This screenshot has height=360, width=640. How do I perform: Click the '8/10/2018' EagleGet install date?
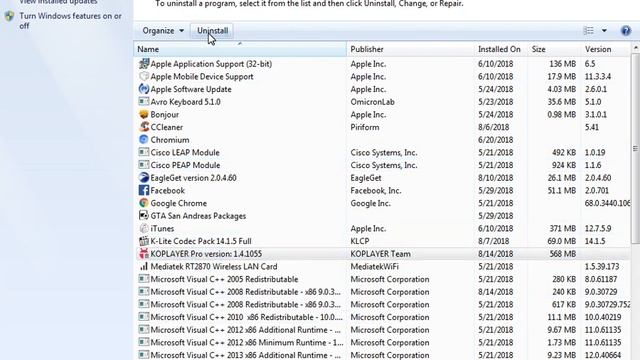click(496, 178)
